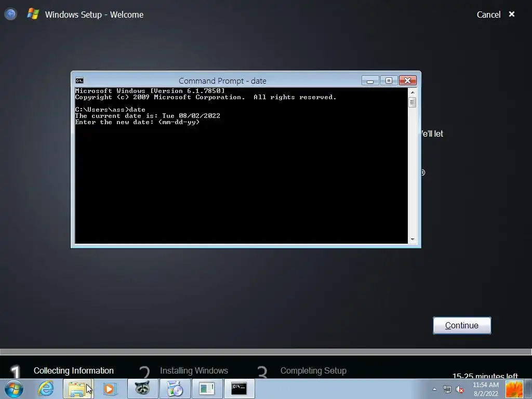This screenshot has width=532, height=399.
Task: Cancel Windows Setup using the X icon
Action: pos(512,14)
